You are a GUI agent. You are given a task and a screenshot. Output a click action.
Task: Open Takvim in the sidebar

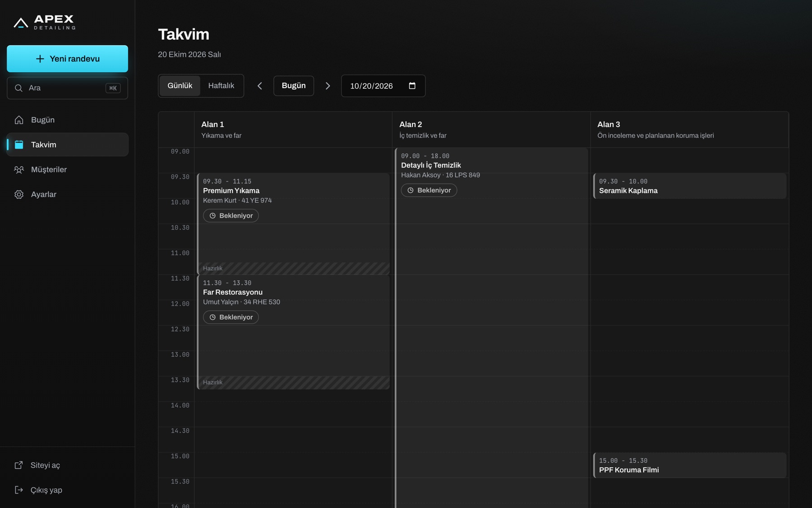(68, 144)
